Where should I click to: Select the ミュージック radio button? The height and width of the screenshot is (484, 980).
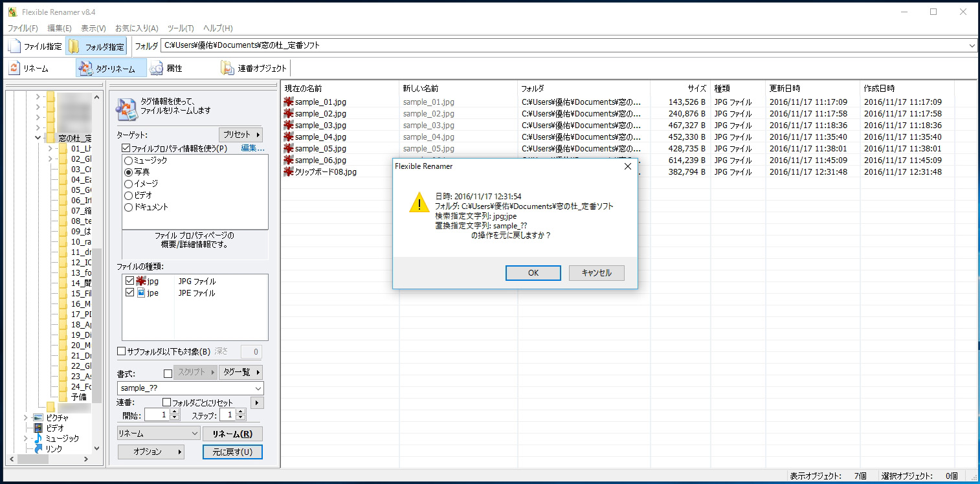[x=128, y=160]
